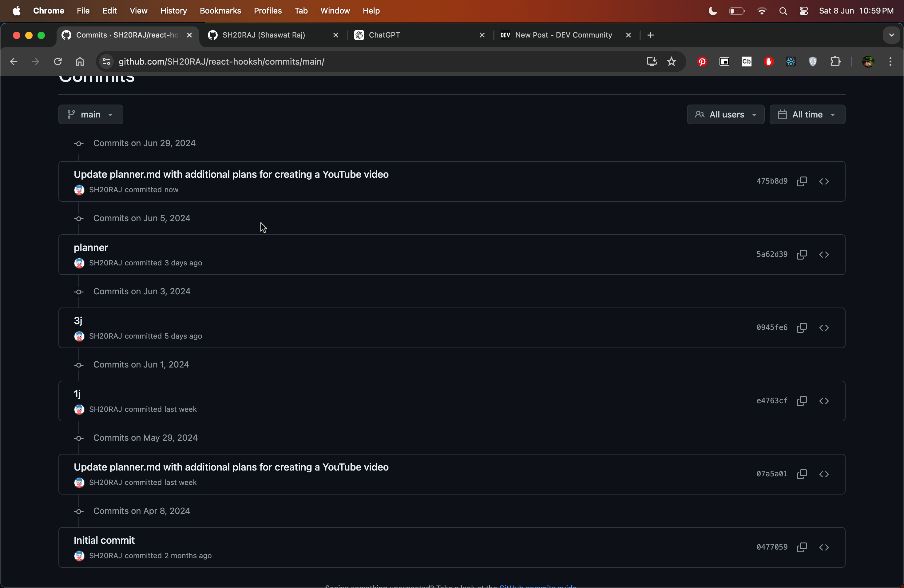Open the 'planner' commit link
The width and height of the screenshot is (904, 588).
click(91, 248)
